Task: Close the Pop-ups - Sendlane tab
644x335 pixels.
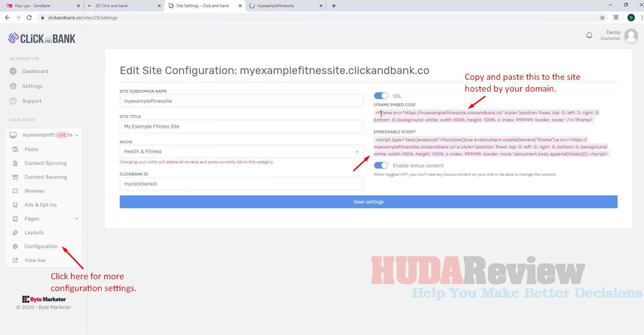Action: (x=78, y=6)
